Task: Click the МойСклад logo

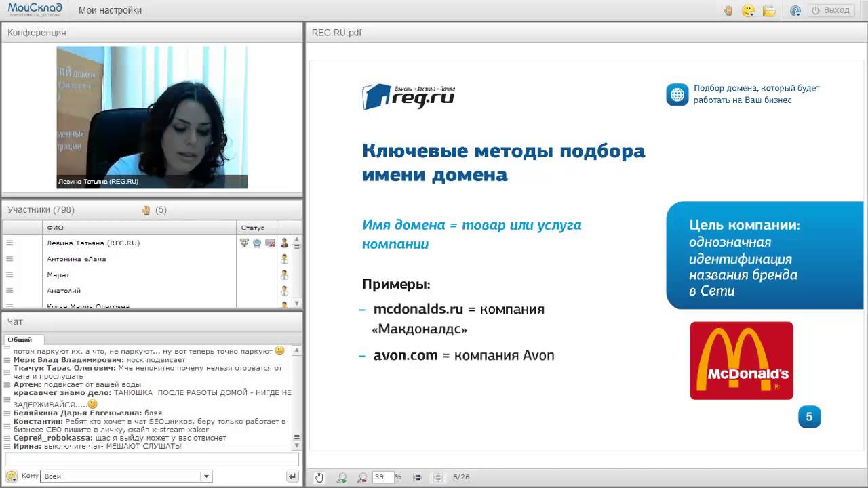Action: click(35, 9)
